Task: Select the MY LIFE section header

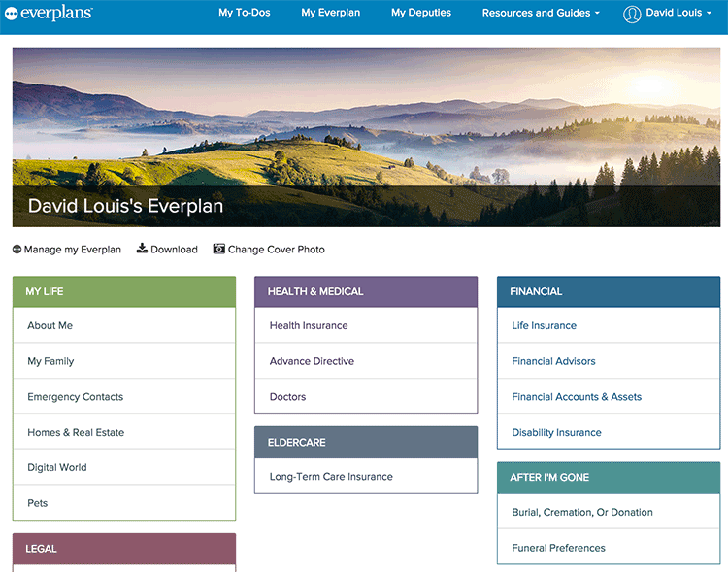Action: (124, 291)
